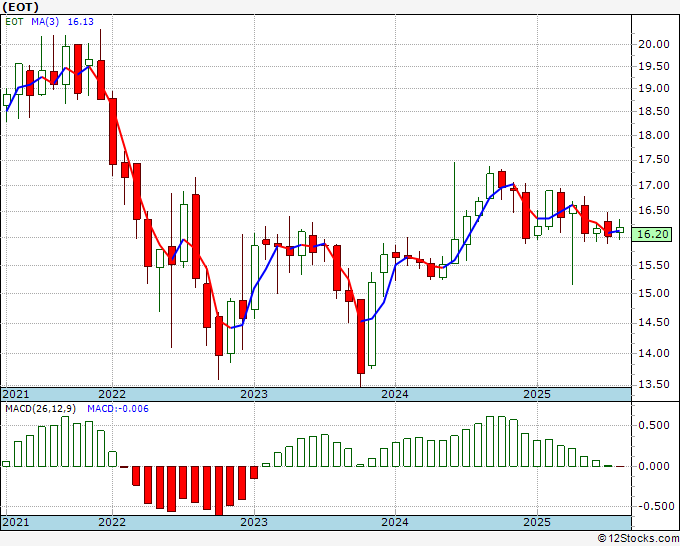The image size is (680, 546).
Task: Click the 0.000 MACD axis label
Action: point(654,466)
